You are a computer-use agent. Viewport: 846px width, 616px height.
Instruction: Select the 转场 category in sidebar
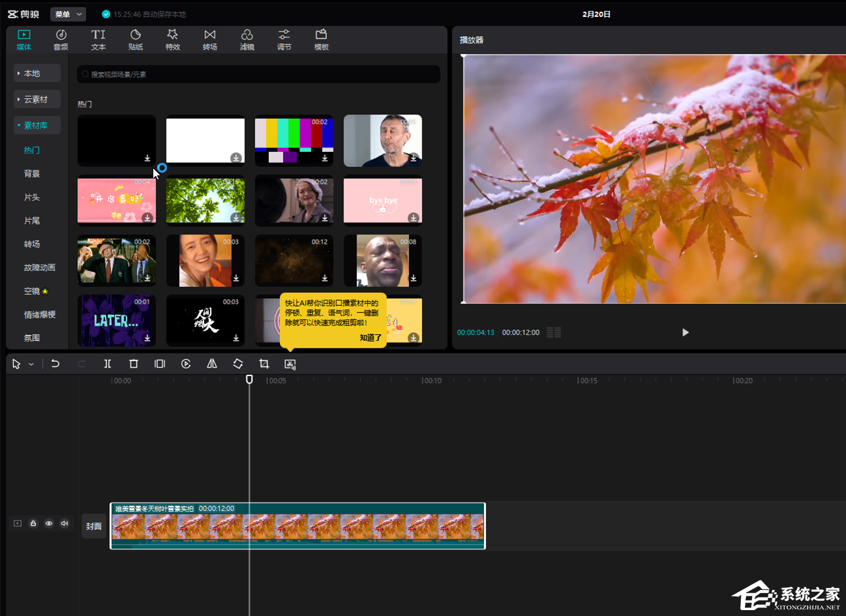[x=32, y=244]
